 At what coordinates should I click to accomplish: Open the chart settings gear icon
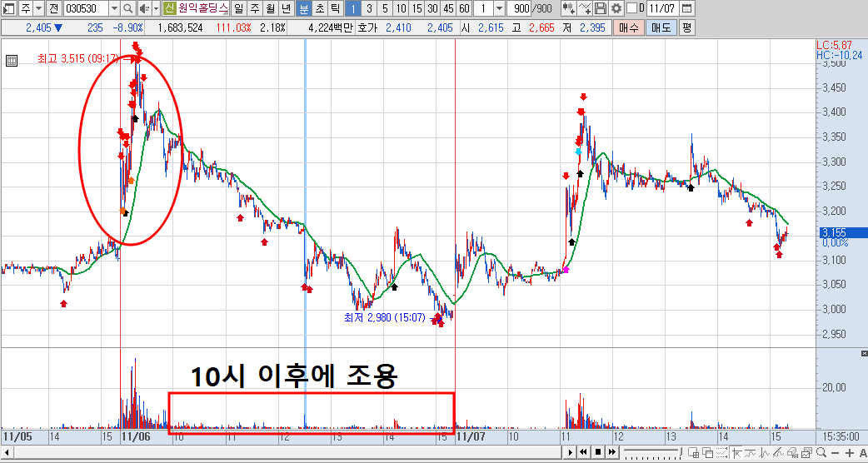616,8
